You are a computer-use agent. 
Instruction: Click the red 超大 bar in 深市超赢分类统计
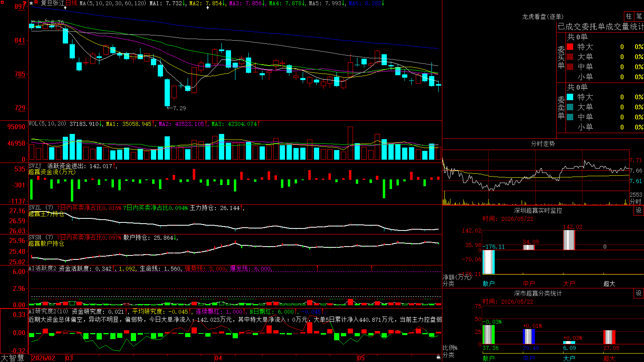click(609, 337)
